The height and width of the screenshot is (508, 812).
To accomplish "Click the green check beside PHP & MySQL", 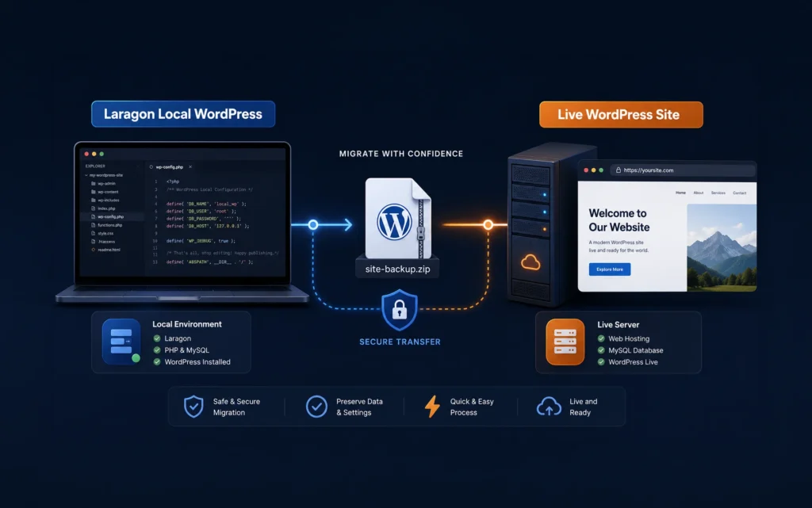I will tap(157, 350).
